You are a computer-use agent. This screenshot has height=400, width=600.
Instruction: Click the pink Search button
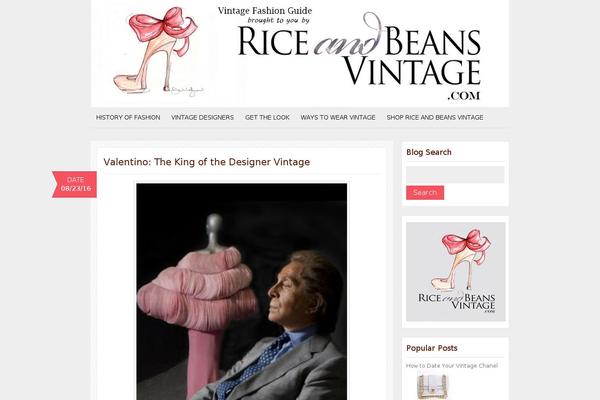pos(425,193)
